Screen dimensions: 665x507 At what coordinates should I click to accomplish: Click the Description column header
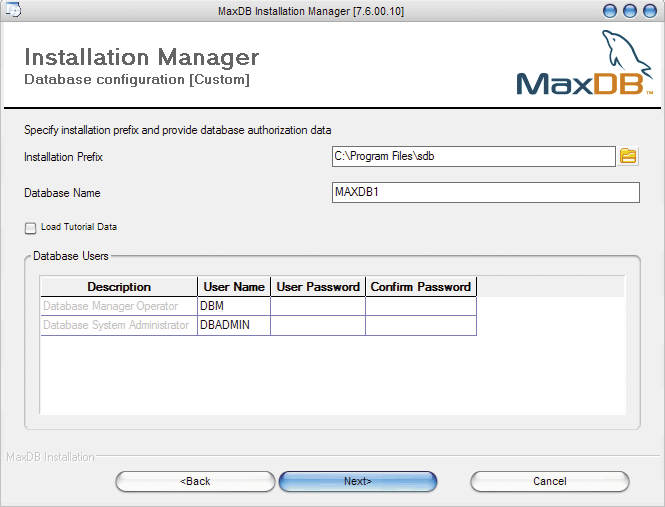(119, 287)
